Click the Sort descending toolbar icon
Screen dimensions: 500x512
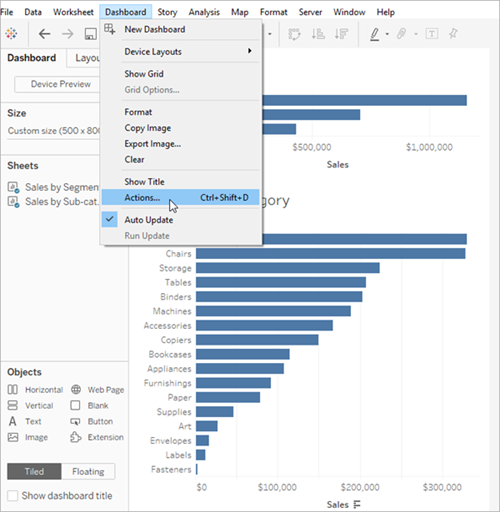[x=342, y=34]
